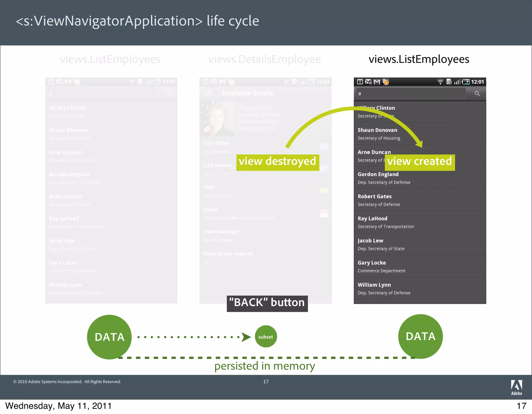Open the Gordon England list row
Image resolution: width=532 pixels, height=414 pixels.
click(x=420, y=178)
